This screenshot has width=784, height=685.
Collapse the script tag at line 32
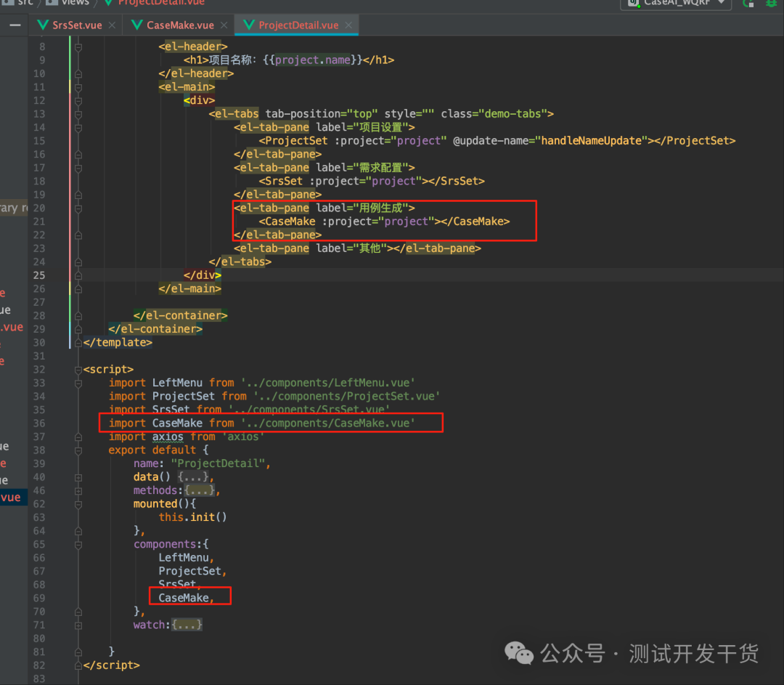[78, 369]
